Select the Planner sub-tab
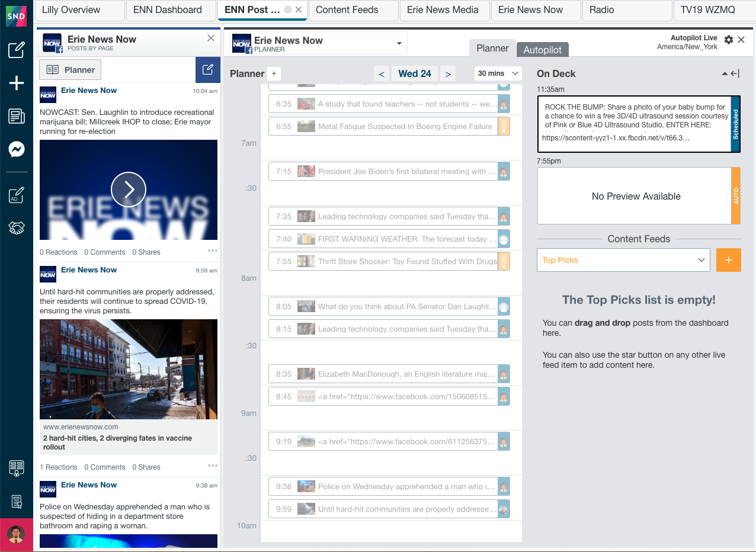 click(492, 49)
